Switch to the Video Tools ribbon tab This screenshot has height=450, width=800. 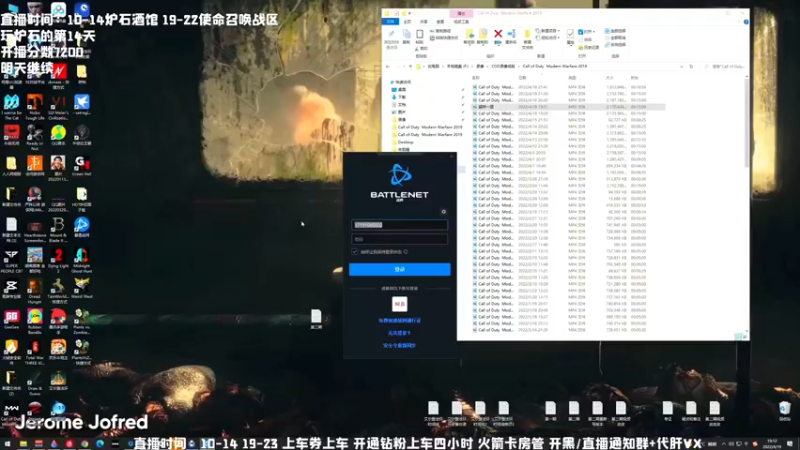click(x=461, y=22)
